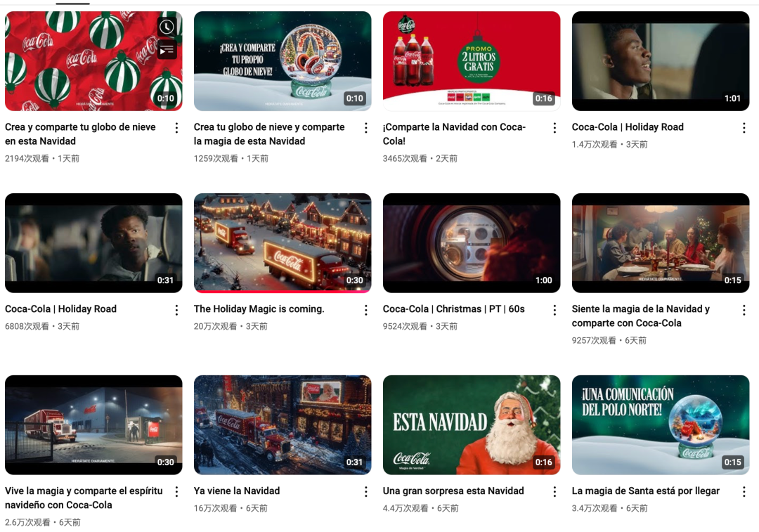This screenshot has height=532, width=759.
Task: Click the "6808次观看・3天前" metadata text
Action: 42,326
